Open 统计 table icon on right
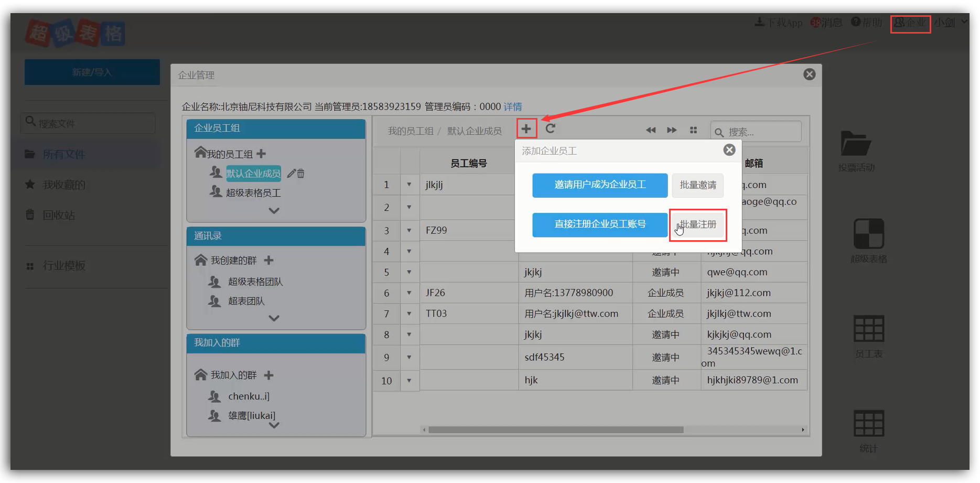The width and height of the screenshot is (980, 483). 869,423
